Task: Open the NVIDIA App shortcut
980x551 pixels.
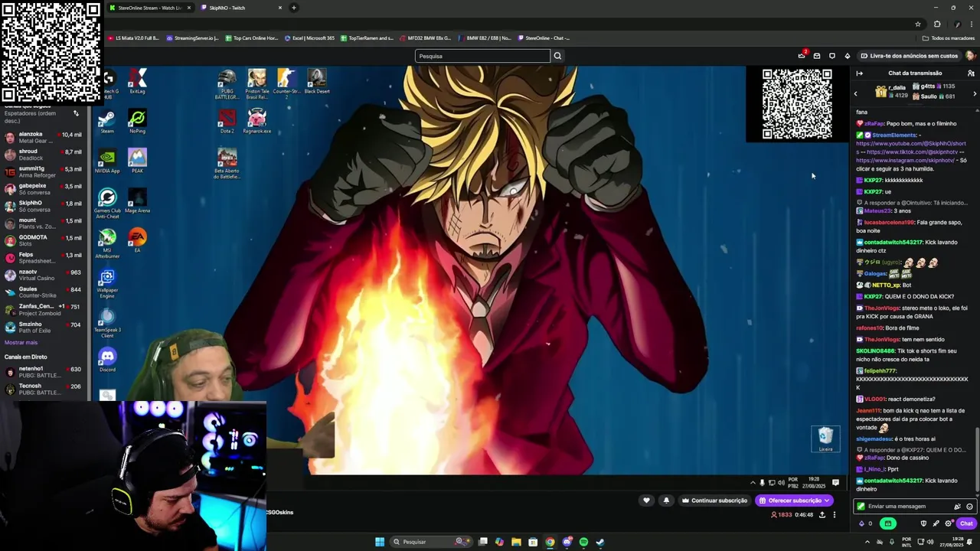Action: (107, 161)
